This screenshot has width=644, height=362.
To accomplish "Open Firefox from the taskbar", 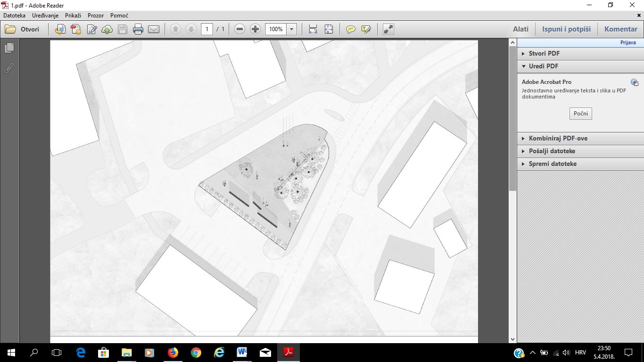I will tap(173, 352).
